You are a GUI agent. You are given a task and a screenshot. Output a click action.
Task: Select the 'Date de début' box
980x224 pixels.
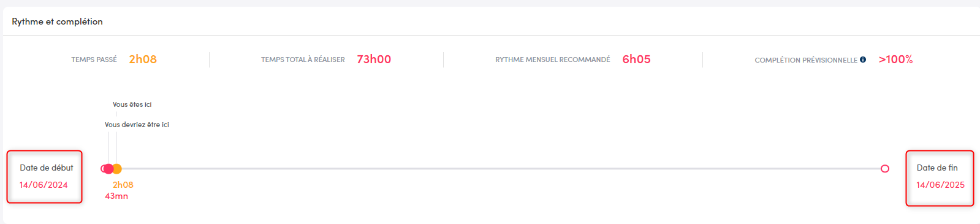pyautogui.click(x=45, y=177)
